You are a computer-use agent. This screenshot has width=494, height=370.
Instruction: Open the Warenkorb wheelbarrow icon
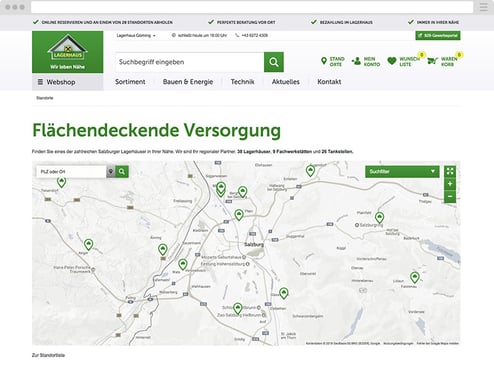pyautogui.click(x=432, y=61)
